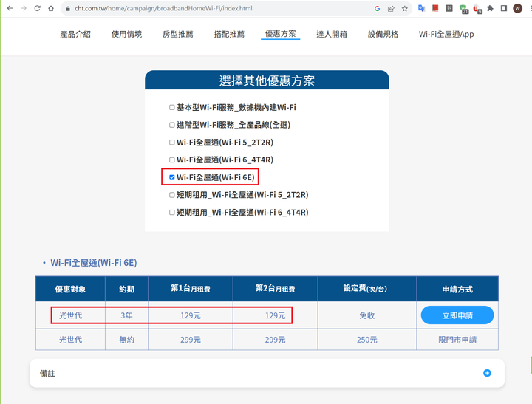The image size is (532, 404).
Task: Open green shield extension with badge 21
Action: click(x=463, y=9)
